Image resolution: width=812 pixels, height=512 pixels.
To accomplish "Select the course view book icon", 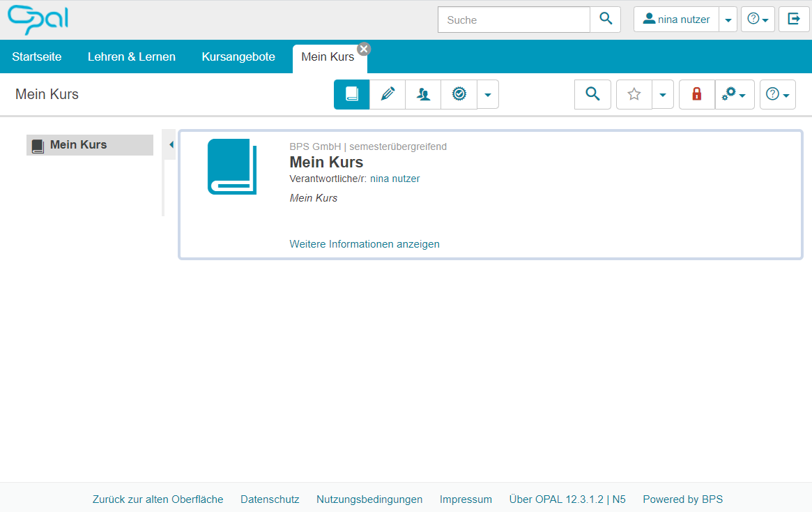I will 351,94.
